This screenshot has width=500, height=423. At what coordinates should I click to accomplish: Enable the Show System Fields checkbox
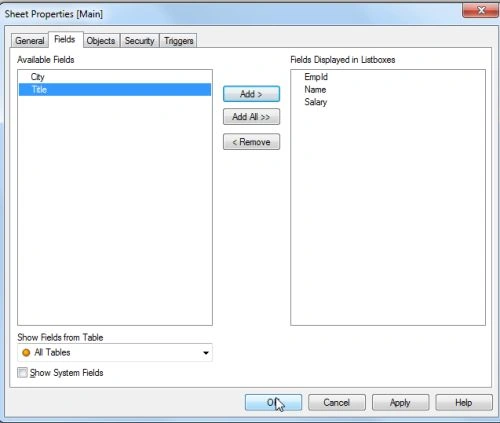(x=23, y=372)
